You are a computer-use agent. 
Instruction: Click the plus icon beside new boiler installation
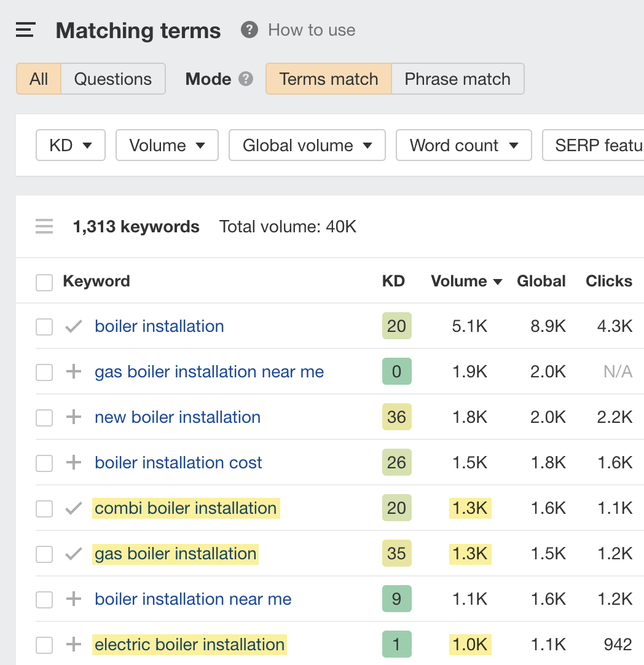coord(73,417)
